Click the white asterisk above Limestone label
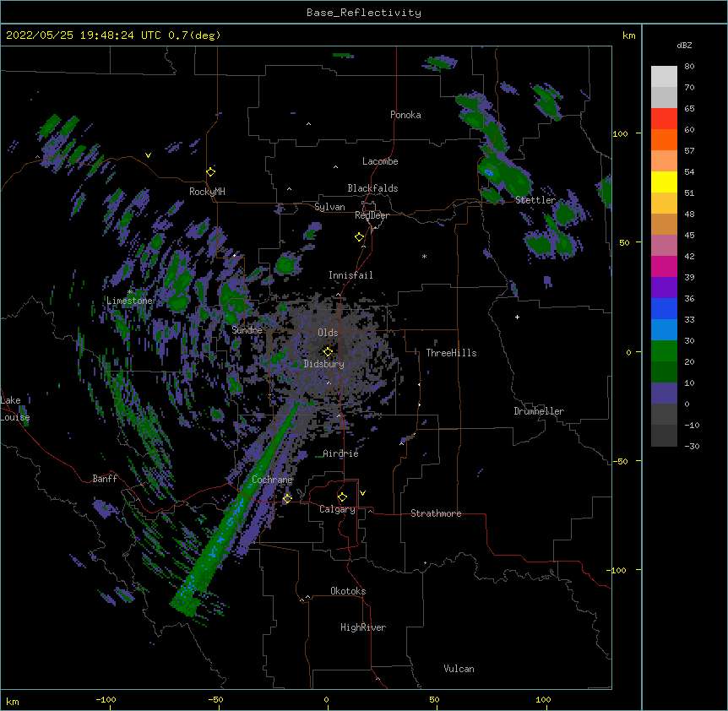Screen dimensions: 728x711 130,291
